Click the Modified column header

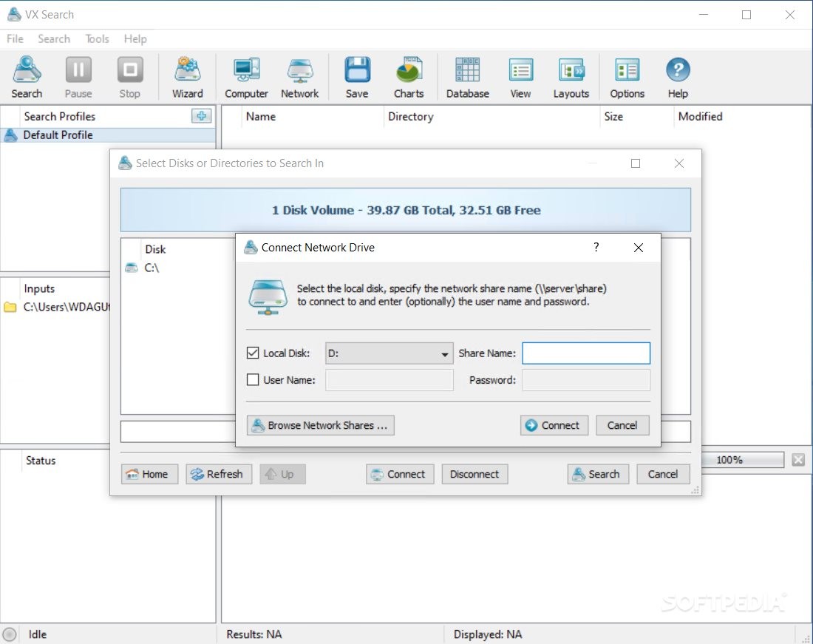[x=700, y=116]
